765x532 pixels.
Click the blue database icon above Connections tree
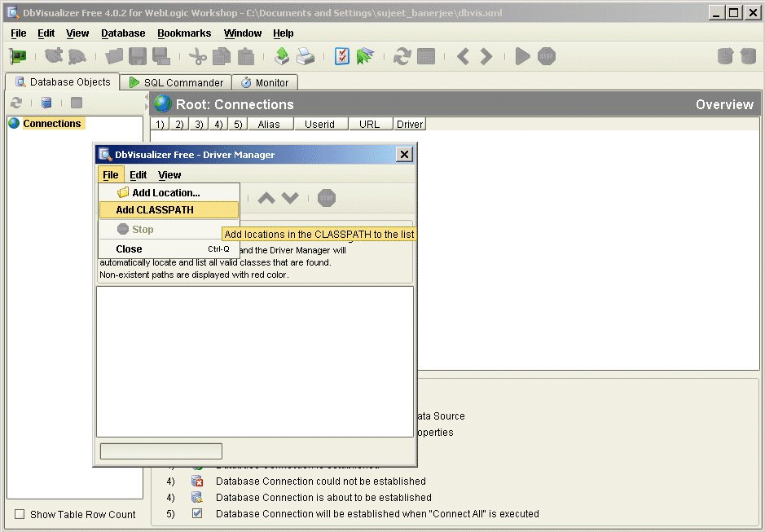[46, 103]
